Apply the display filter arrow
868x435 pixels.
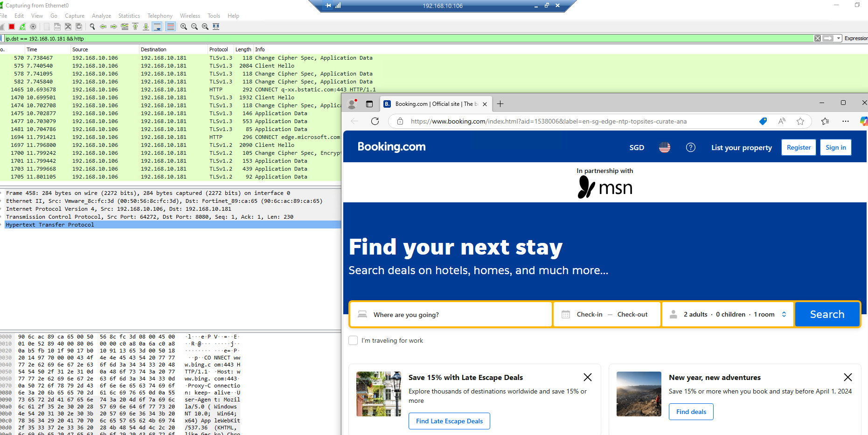828,38
